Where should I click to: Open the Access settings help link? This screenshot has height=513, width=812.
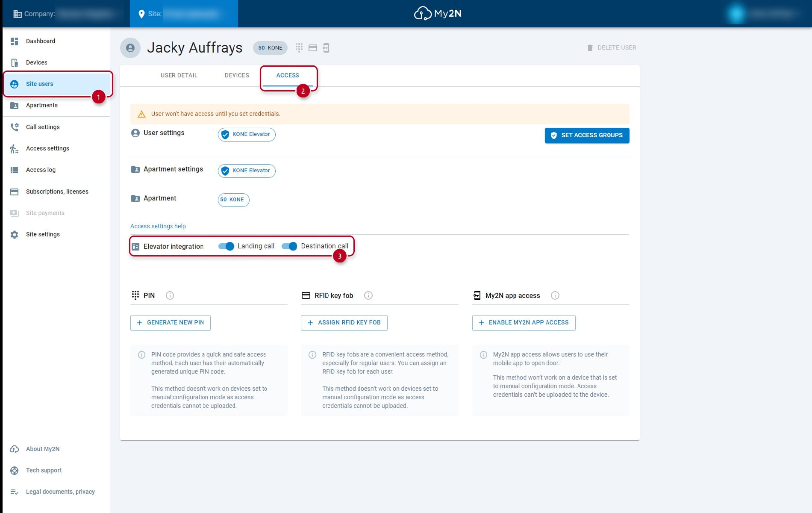(158, 226)
